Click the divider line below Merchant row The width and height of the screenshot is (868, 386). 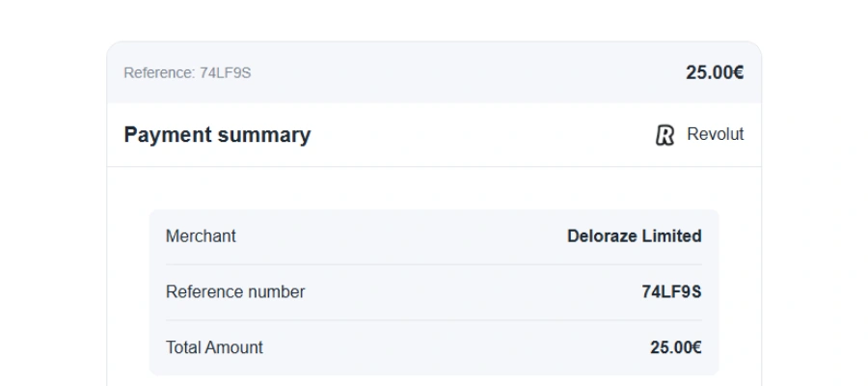pyautogui.click(x=434, y=264)
